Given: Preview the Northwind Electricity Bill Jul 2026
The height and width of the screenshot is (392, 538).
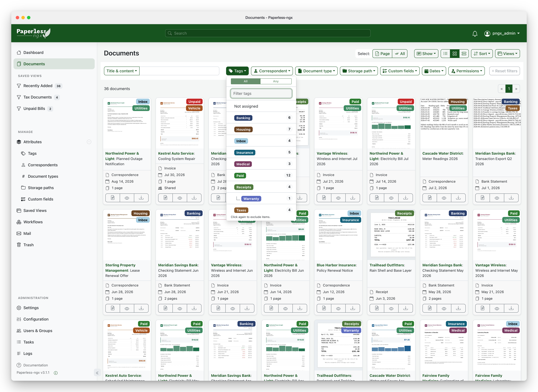Looking at the screenshot, I should coord(391,198).
